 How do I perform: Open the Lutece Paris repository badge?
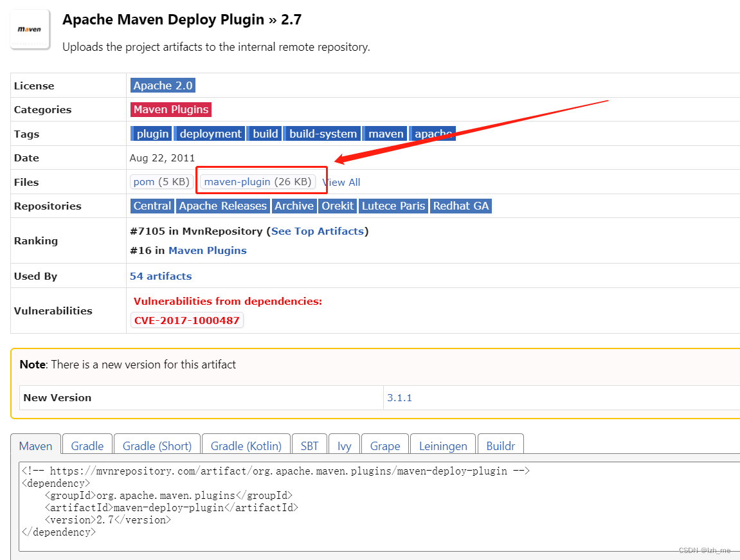(393, 206)
